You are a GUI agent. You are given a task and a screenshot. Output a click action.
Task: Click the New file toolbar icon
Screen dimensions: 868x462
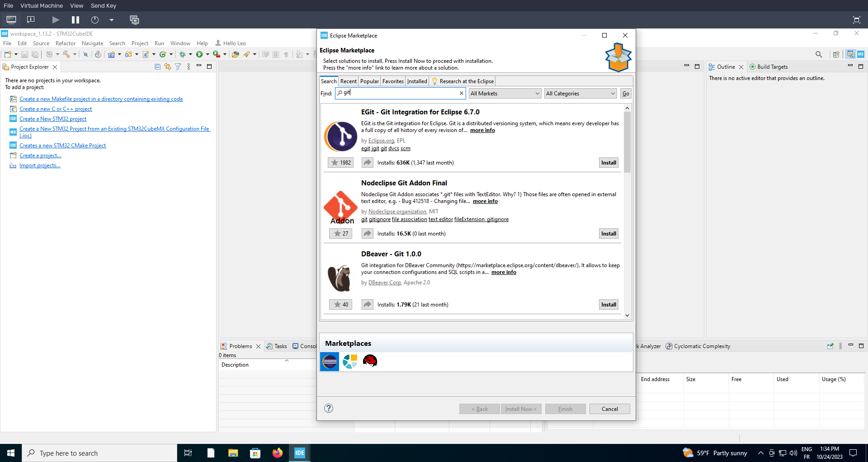8,54
